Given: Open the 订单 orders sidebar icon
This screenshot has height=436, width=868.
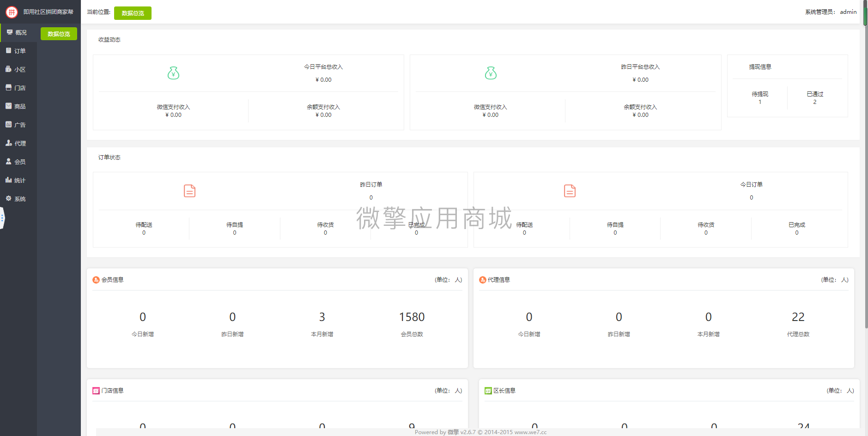Looking at the screenshot, I should pos(8,51).
